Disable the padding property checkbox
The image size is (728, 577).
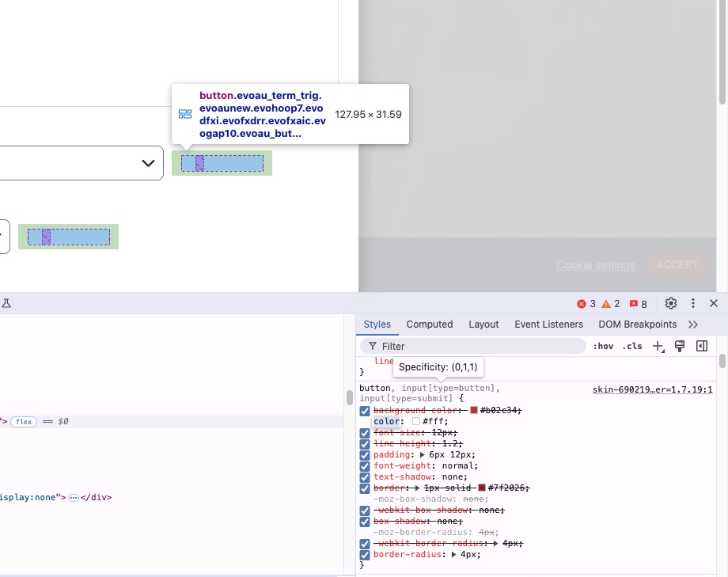click(365, 455)
